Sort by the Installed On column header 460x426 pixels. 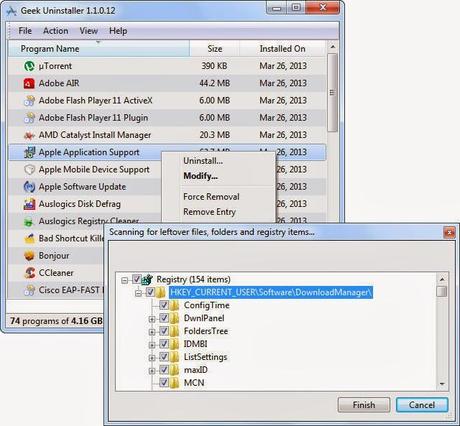pos(283,49)
